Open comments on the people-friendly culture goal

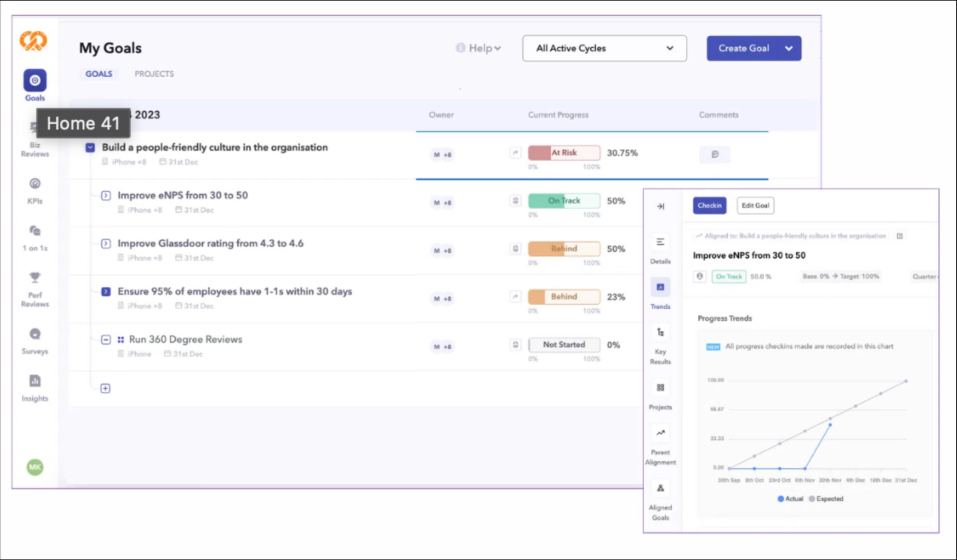click(715, 154)
